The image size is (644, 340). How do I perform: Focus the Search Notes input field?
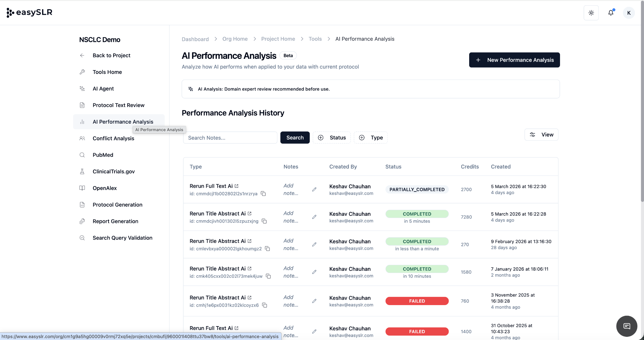pos(230,138)
